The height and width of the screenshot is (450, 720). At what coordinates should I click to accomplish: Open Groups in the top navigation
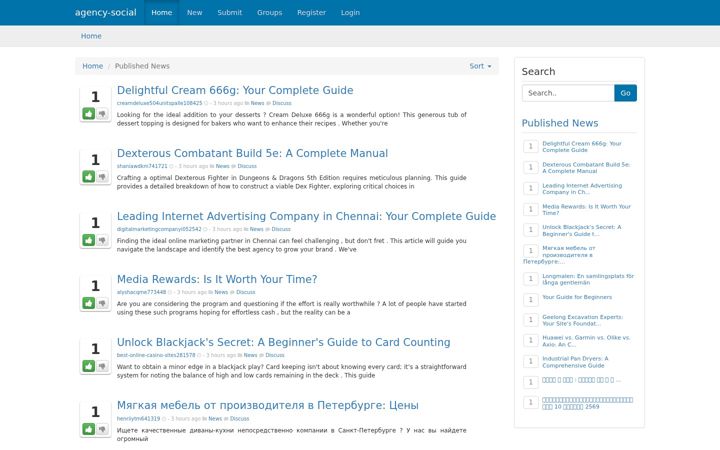(x=270, y=12)
